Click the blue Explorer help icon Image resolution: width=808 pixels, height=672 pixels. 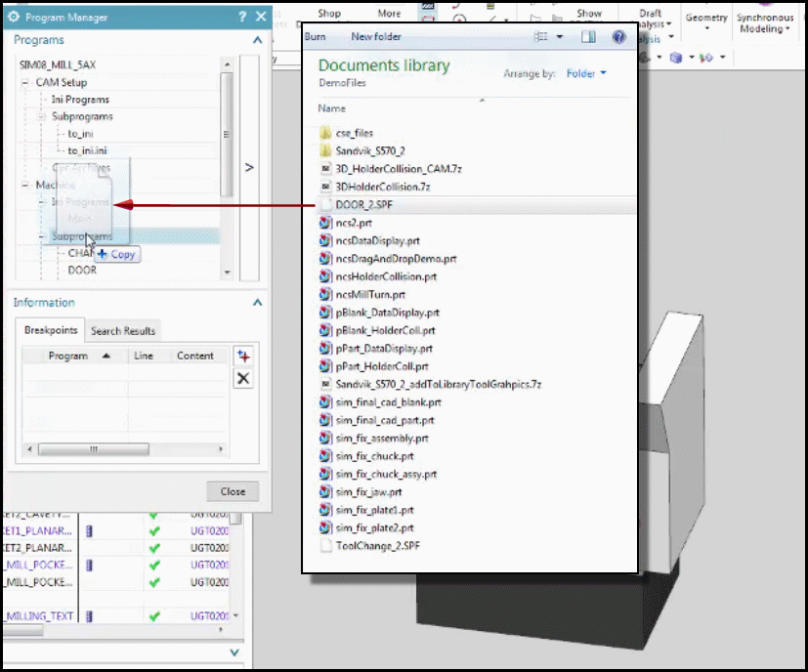[x=617, y=37]
